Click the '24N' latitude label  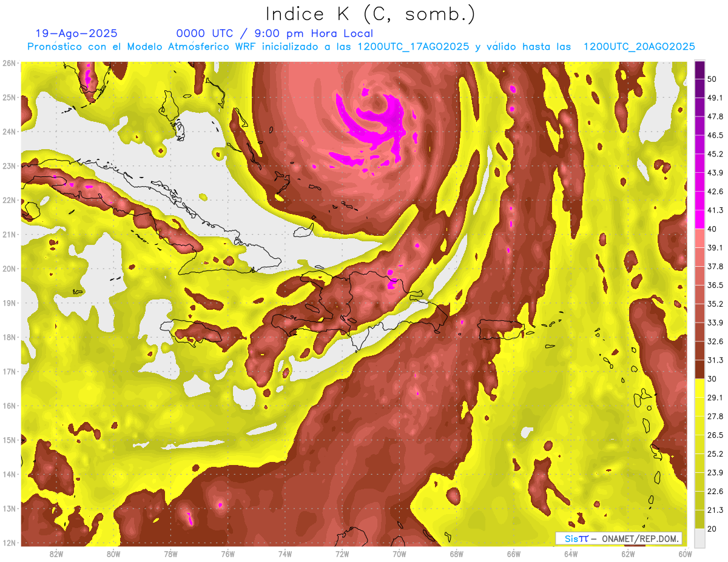8,132
